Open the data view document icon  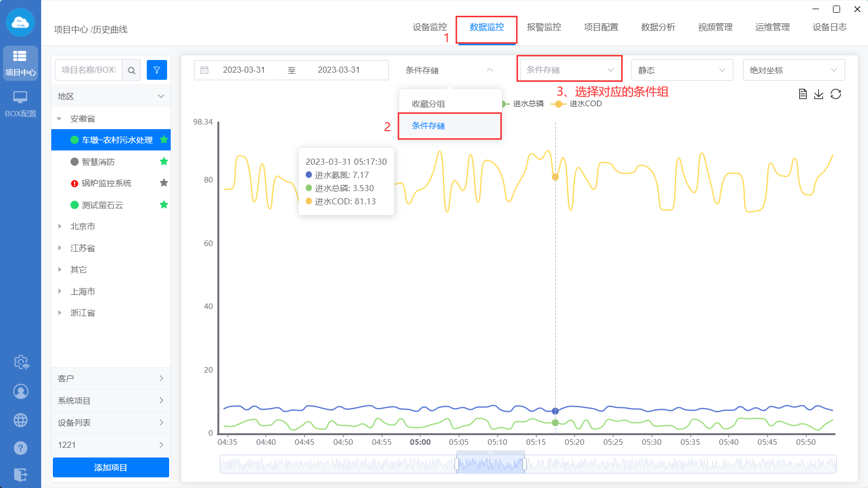(802, 94)
